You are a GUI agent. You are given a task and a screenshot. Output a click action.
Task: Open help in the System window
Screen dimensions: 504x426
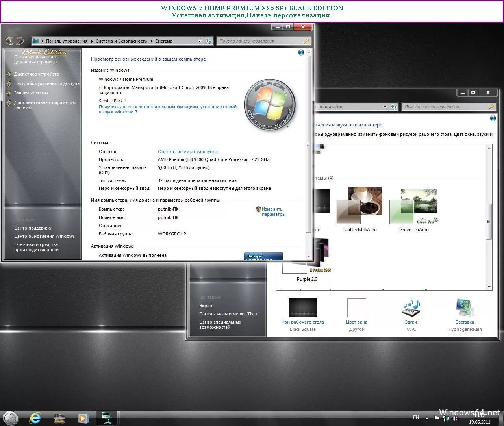tap(301, 52)
